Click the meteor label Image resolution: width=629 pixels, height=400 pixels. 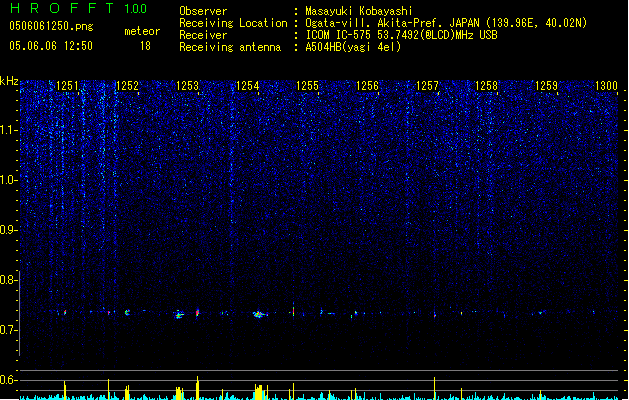pyautogui.click(x=142, y=31)
